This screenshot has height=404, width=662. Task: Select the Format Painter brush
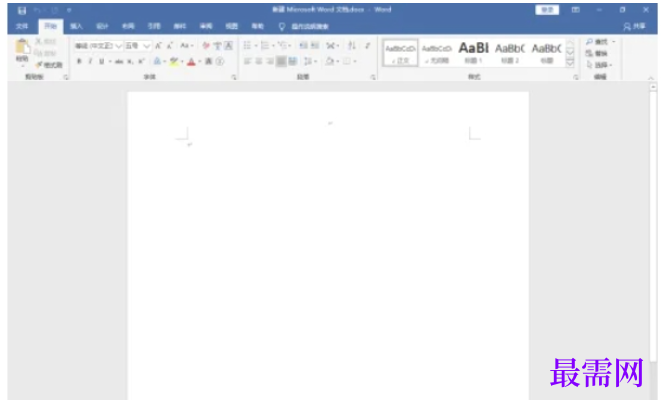pos(38,65)
